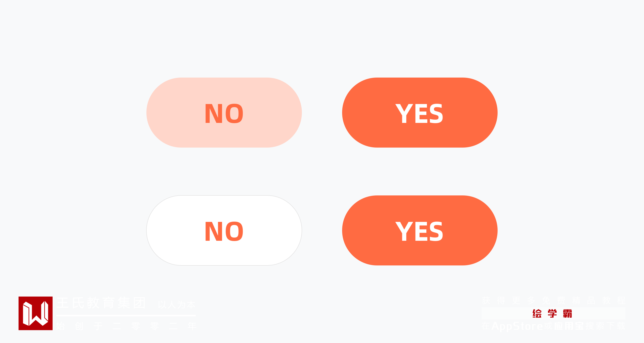Image resolution: width=644 pixels, height=343 pixels.
Task: Click the 霸 character in 绘学霸
Action: pyautogui.click(x=568, y=314)
